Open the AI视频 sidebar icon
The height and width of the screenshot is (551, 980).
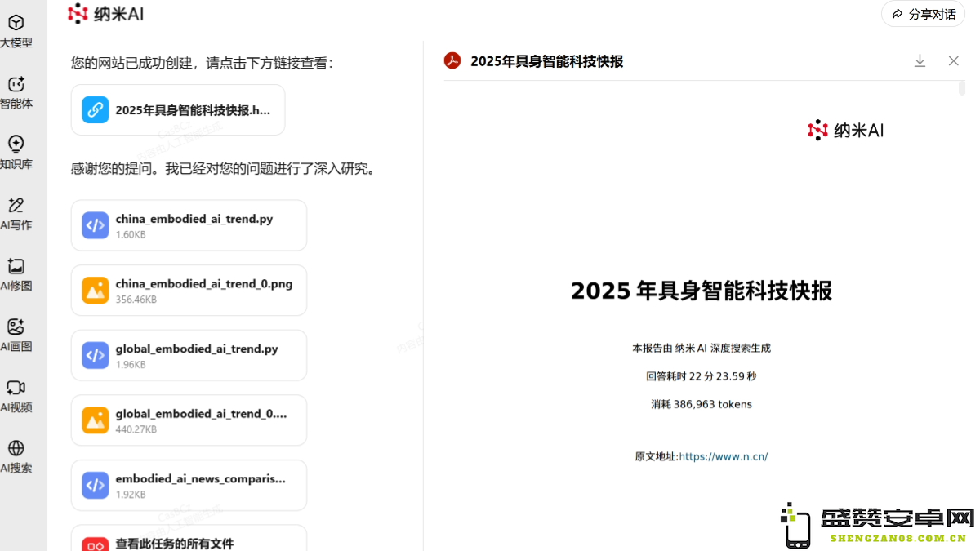click(x=16, y=388)
